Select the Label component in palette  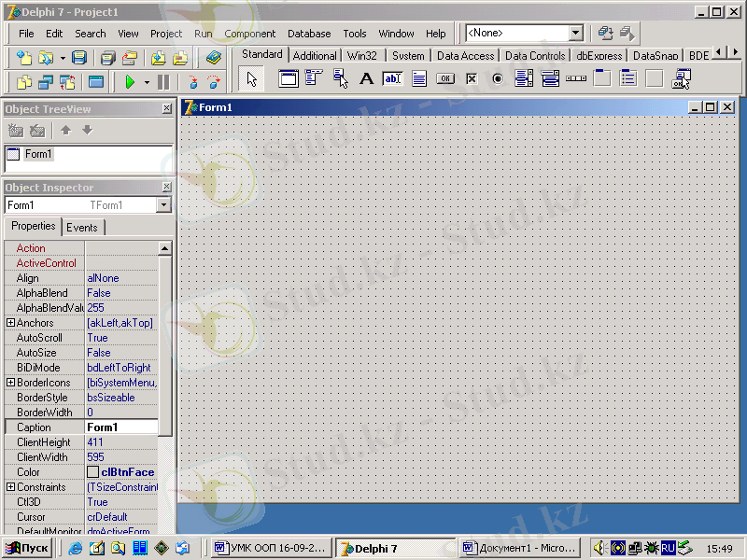coord(367,79)
